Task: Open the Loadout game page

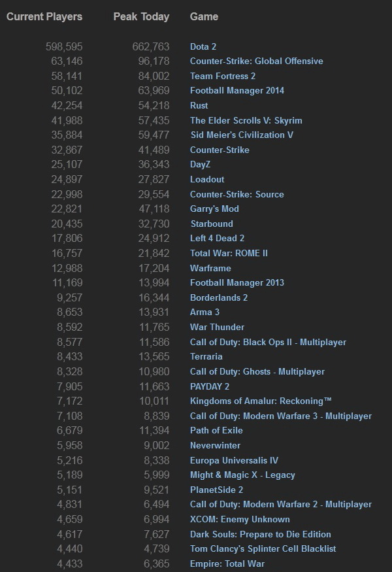Action: point(206,179)
